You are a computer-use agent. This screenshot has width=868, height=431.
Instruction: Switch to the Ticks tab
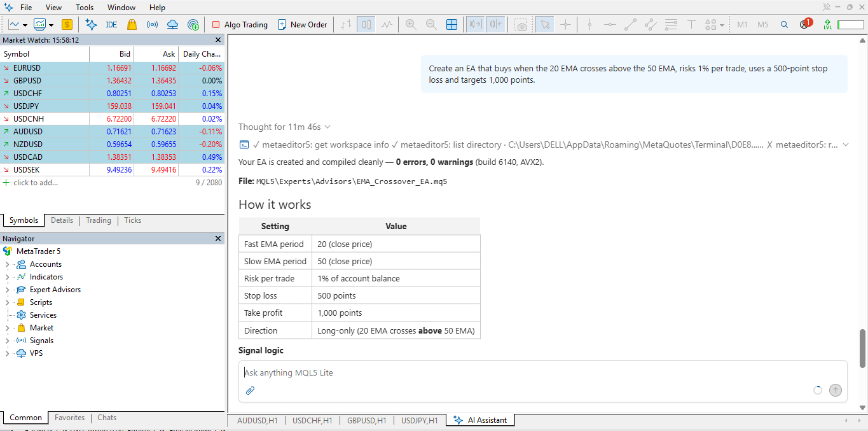[x=133, y=220]
